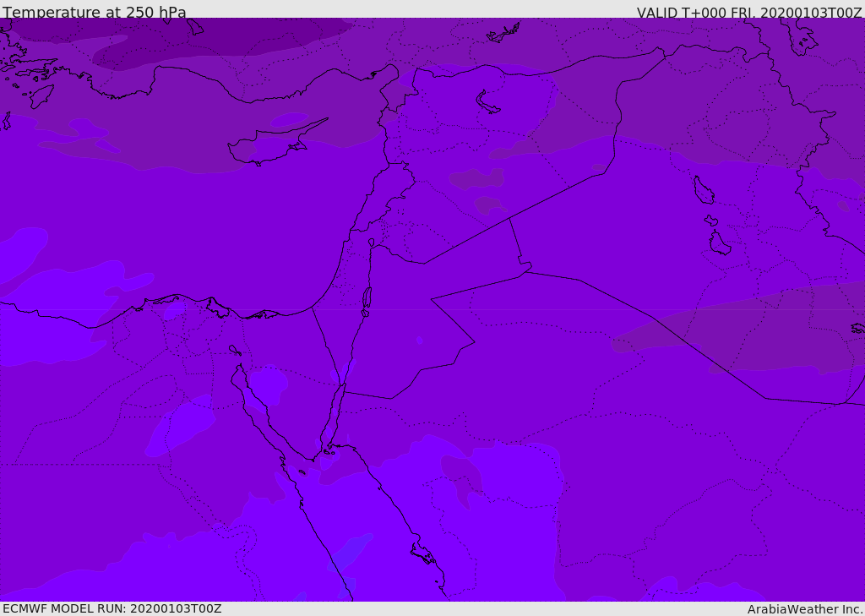Image resolution: width=865 pixels, height=616 pixels.
Task: Click the Sea of Galilee outline
Action: point(372,243)
